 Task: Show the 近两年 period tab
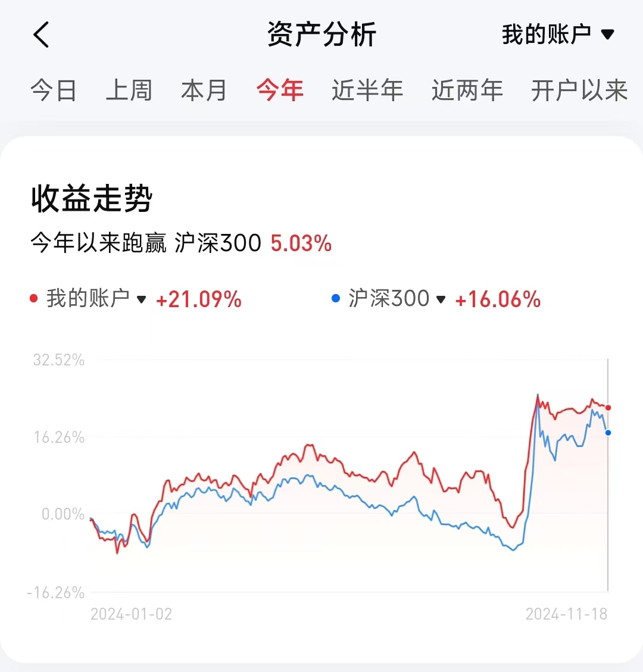(467, 90)
